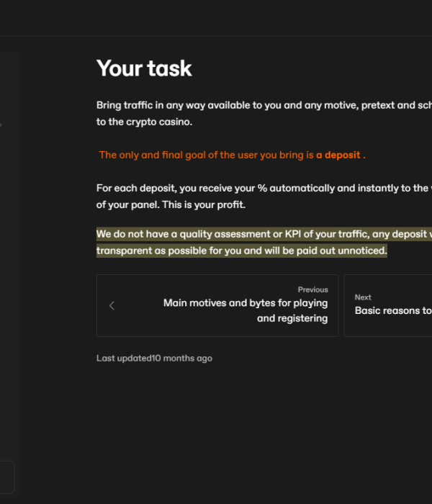Click the "Previous" label in navigation card

tap(312, 289)
